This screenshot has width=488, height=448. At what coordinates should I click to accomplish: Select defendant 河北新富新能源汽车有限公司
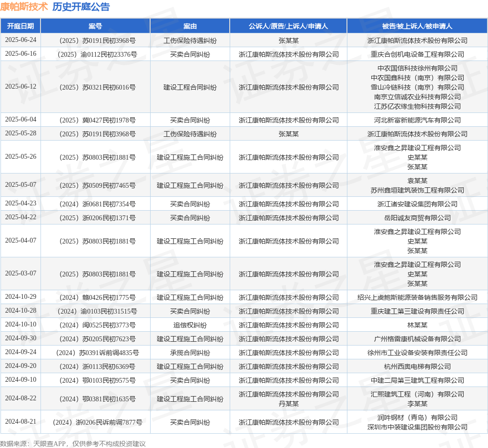(417, 120)
